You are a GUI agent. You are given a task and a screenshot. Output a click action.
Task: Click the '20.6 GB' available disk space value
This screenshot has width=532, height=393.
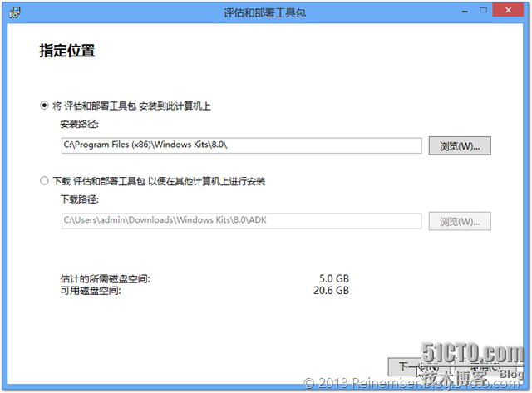coord(331,291)
